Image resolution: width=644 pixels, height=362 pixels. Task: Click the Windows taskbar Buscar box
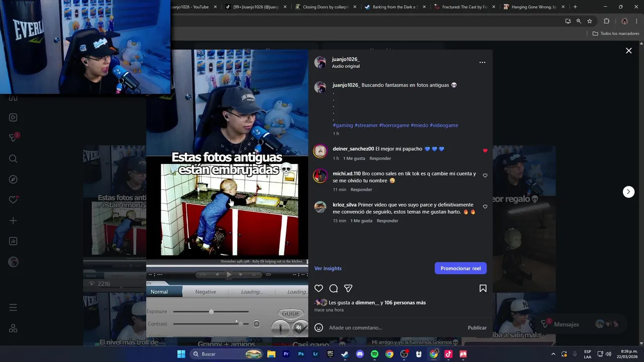[x=227, y=354]
